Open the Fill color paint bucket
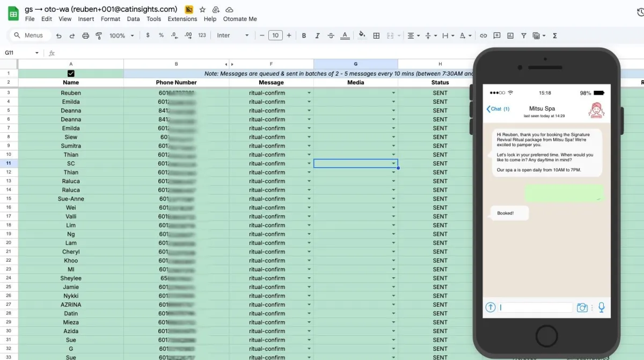The height and width of the screenshot is (360, 644). click(362, 35)
